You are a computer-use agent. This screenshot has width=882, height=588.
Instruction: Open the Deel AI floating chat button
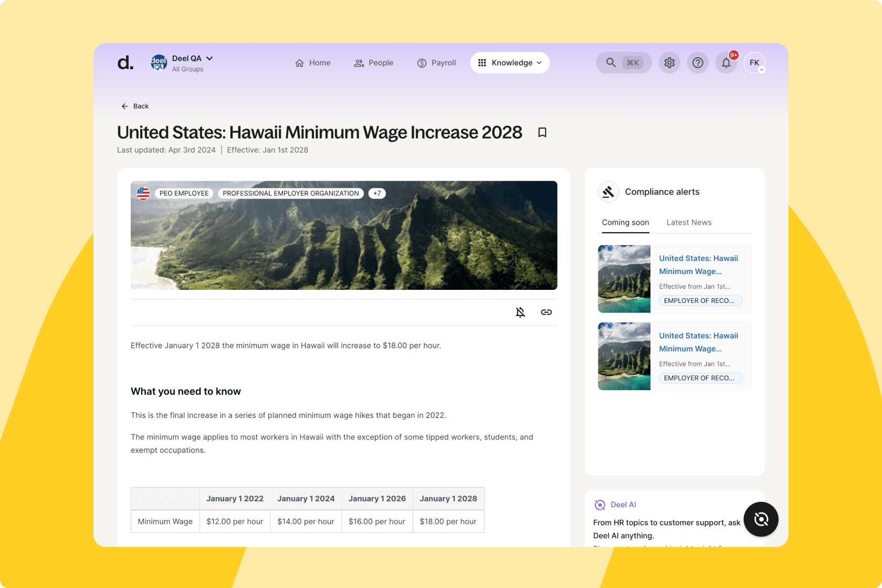[x=761, y=519]
